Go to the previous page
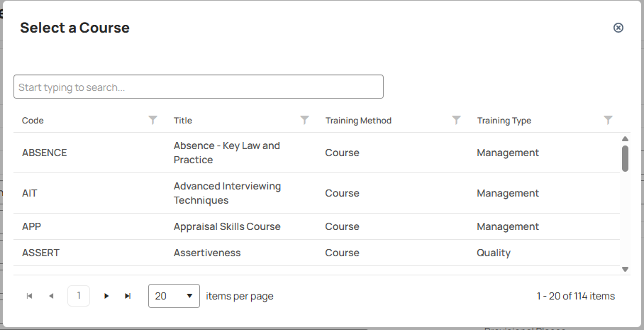 [x=51, y=296]
